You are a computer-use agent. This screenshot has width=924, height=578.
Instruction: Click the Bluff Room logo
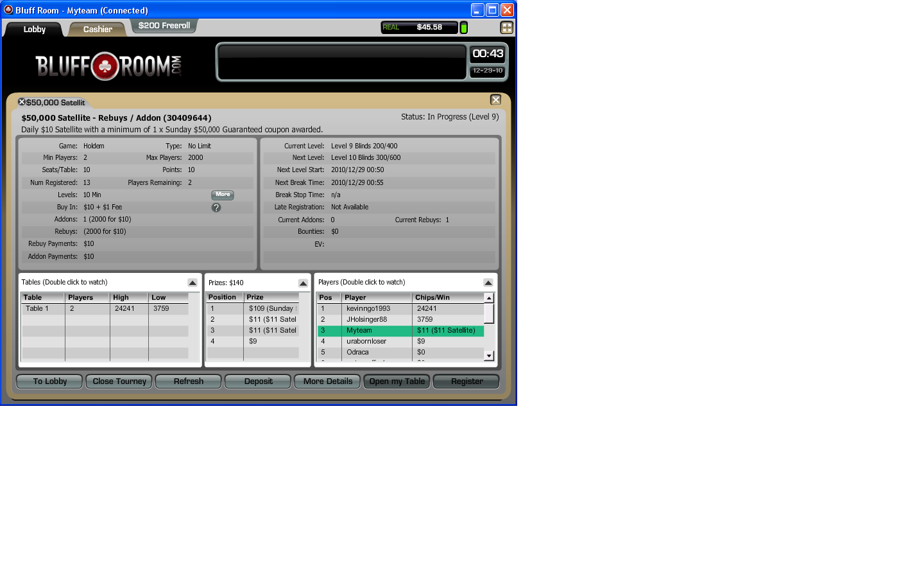click(x=108, y=66)
